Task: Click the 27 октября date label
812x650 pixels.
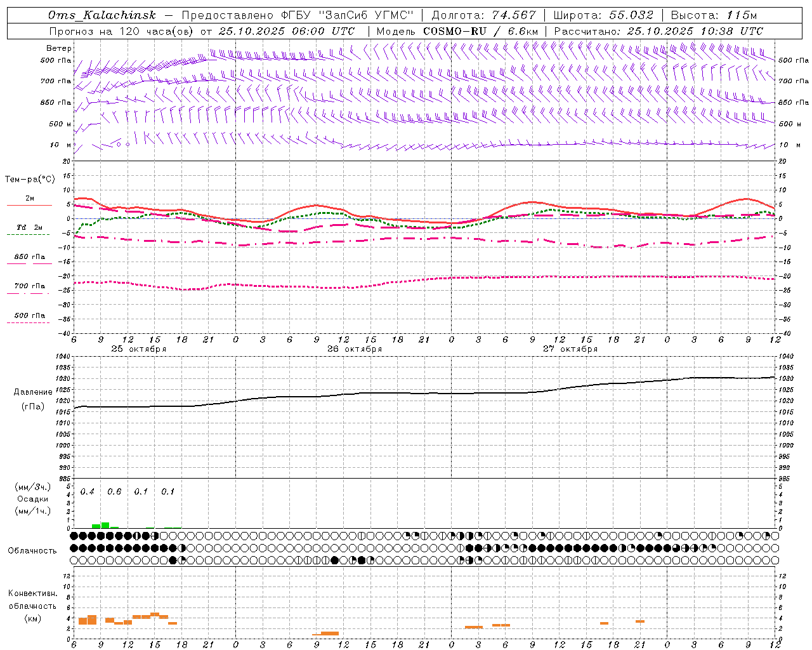Action: 570,349
